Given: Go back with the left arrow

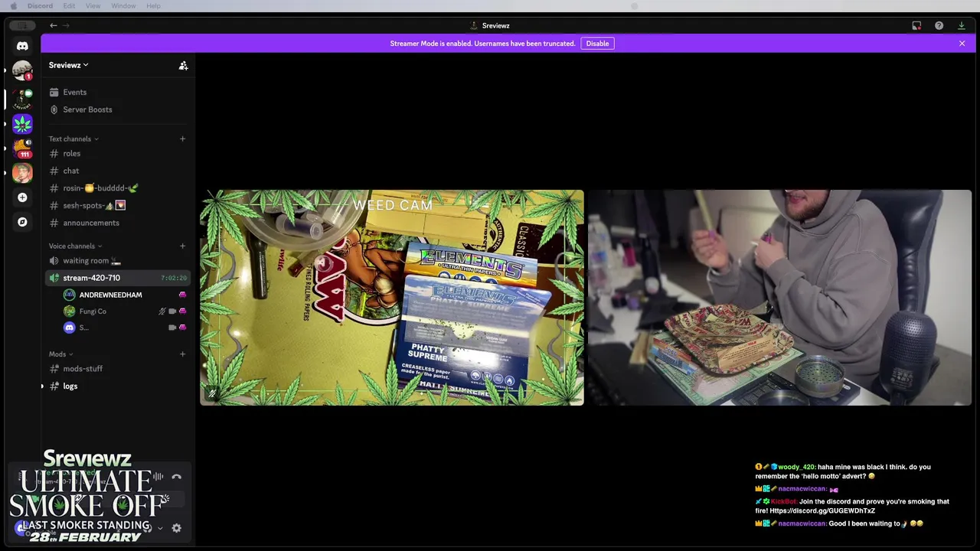Looking at the screenshot, I should (x=54, y=25).
